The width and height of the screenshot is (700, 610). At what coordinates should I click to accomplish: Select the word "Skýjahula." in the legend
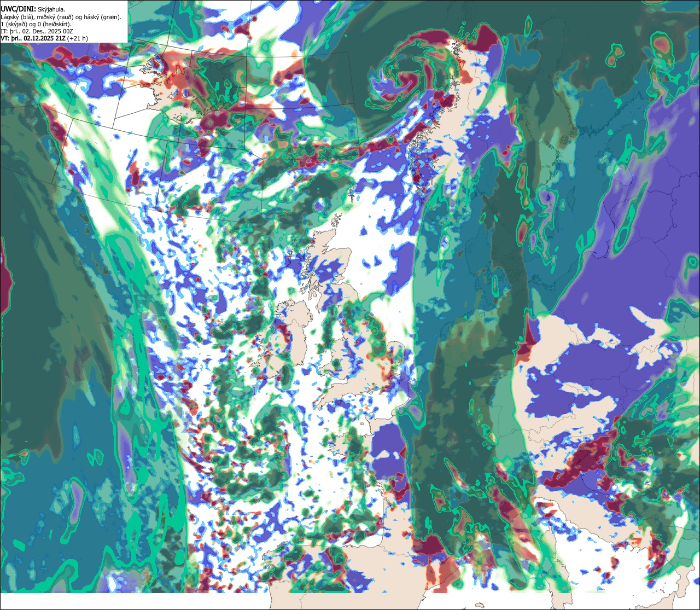[51, 10]
